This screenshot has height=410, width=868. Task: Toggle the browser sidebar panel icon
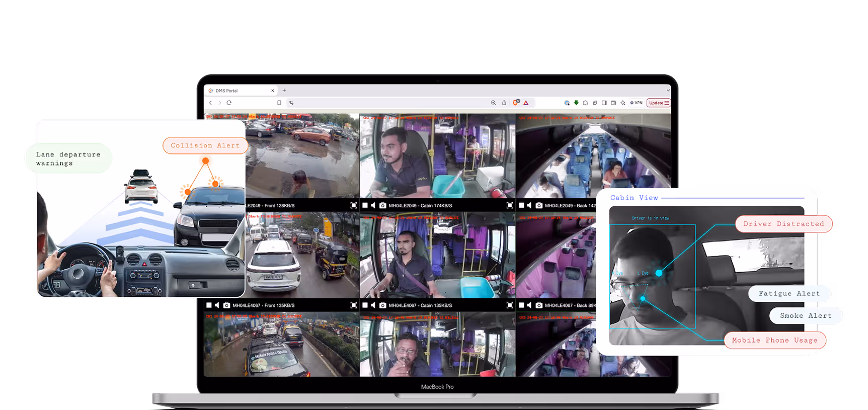click(x=604, y=103)
